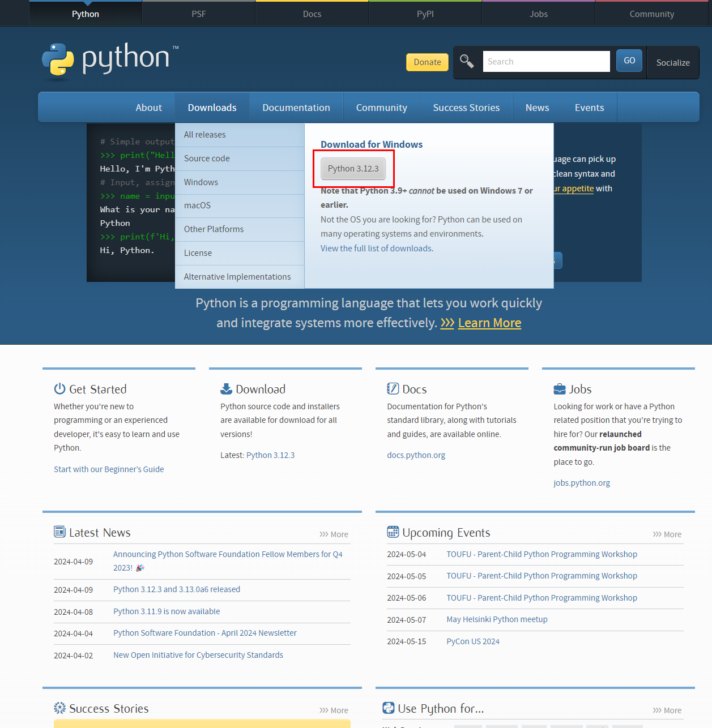The width and height of the screenshot is (712, 728).
Task: Click the Docs section pencil icon
Action: pyautogui.click(x=393, y=388)
